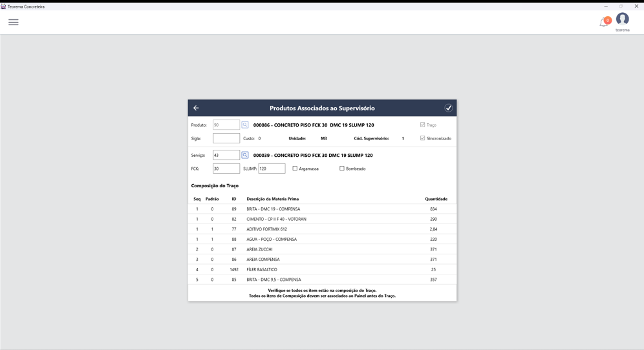The height and width of the screenshot is (350, 644).
Task: Click the Sigla input field
Action: (226, 138)
